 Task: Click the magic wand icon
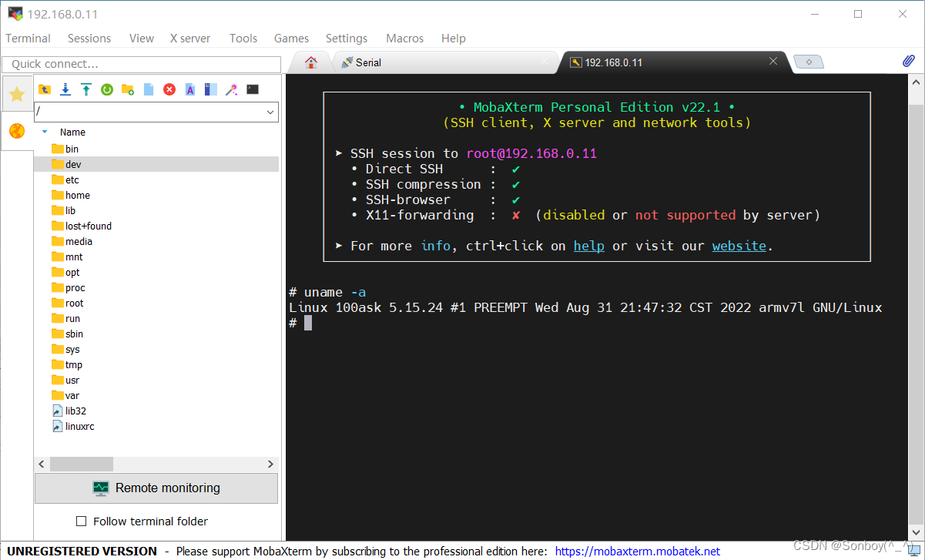click(231, 89)
